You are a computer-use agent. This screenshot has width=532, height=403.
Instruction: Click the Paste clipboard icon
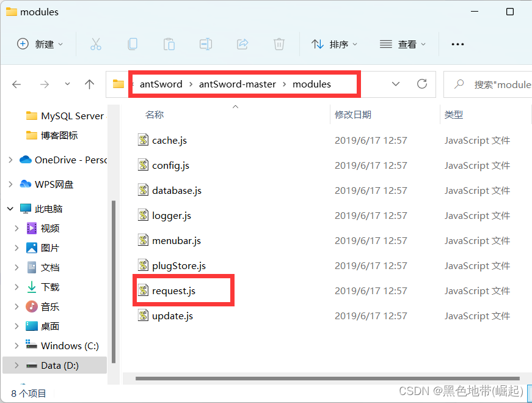coord(169,44)
